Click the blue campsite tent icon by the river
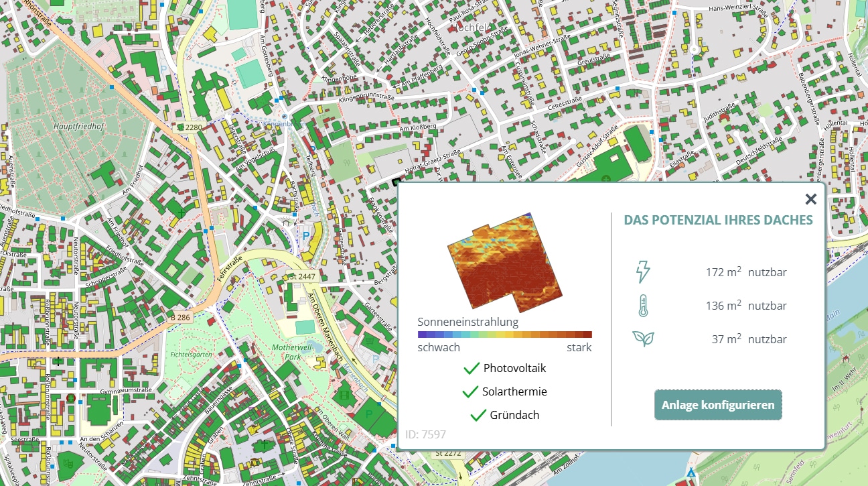Viewport: 868px width, 486px height. (691, 474)
